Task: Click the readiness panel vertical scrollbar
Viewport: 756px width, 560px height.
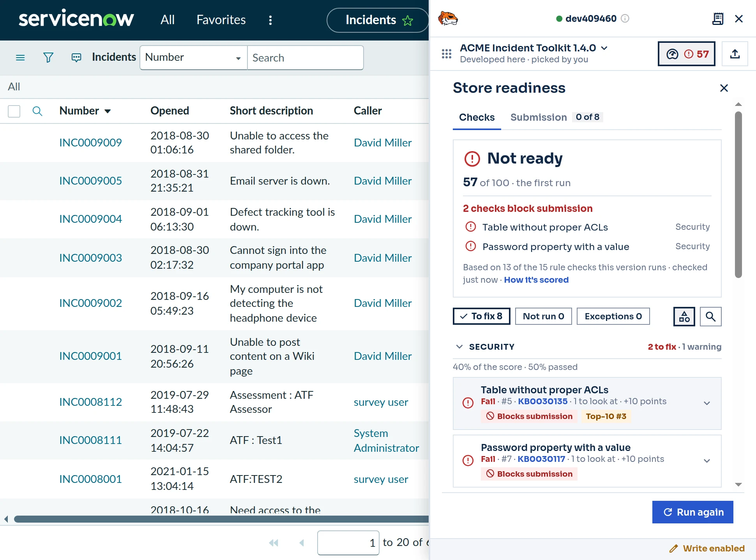Action: coord(738,195)
